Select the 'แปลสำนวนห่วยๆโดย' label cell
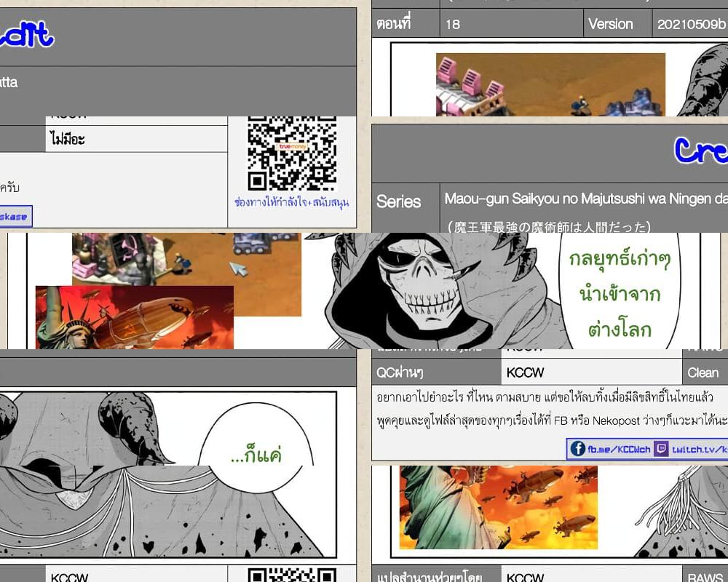This screenshot has width=728, height=582. [x=436, y=575]
